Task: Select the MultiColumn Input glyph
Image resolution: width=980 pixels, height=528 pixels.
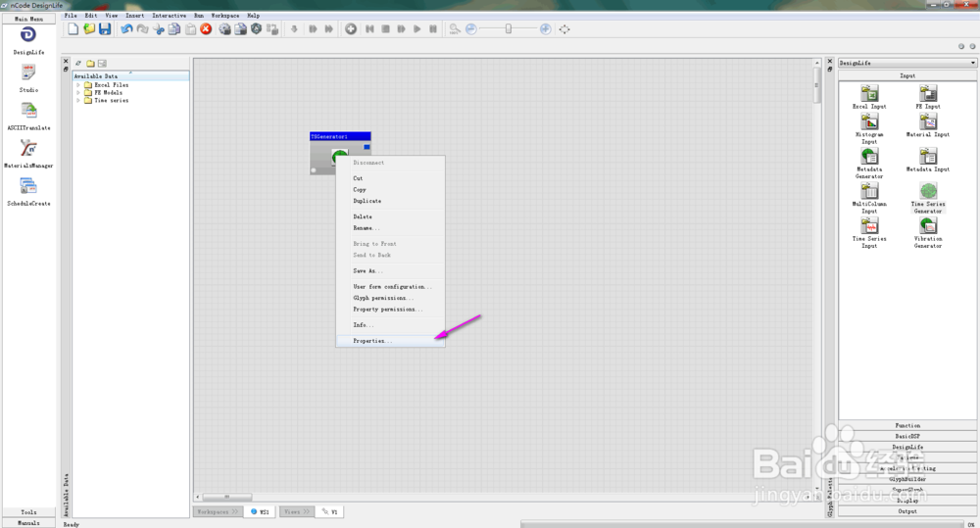Action: click(869, 199)
